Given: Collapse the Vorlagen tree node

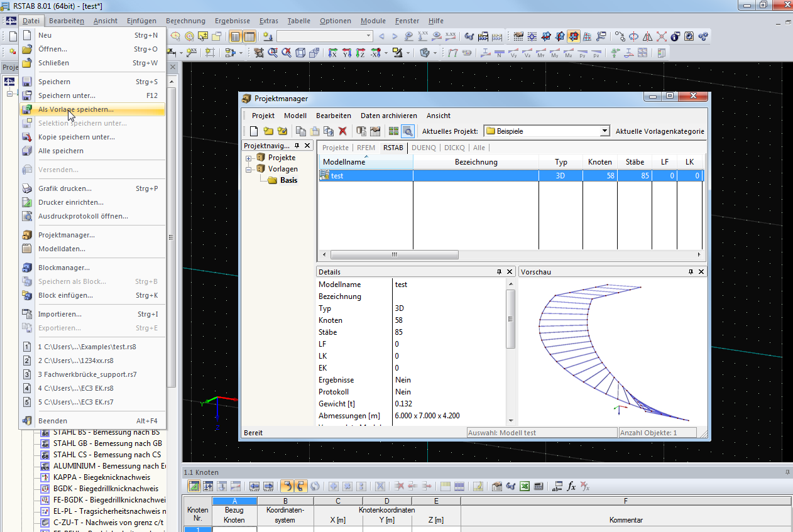Looking at the screenshot, I should point(249,169).
